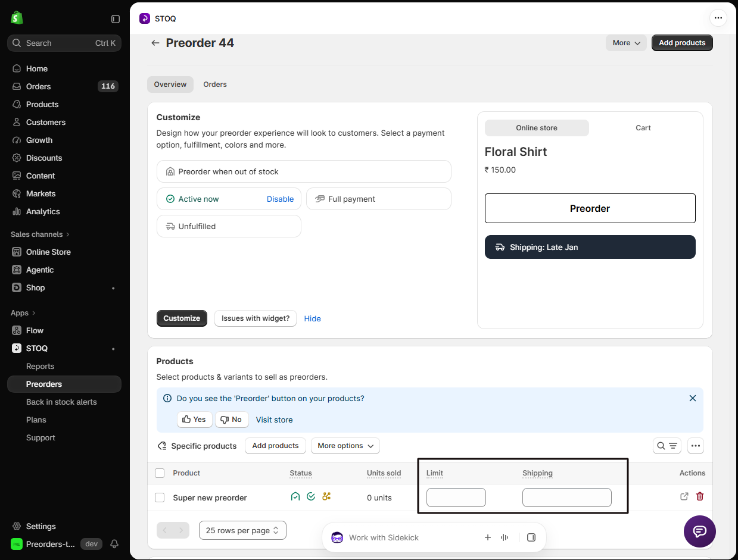Click the Disable link for Active now

pos(280,199)
